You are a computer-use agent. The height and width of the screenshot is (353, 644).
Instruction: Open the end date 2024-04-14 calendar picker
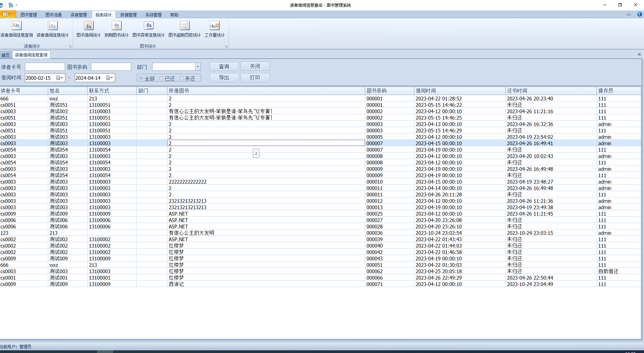[109, 78]
